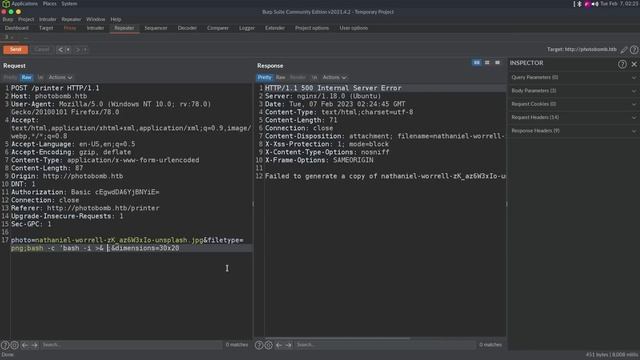Toggle request non-printing characters \n button
Viewport: 640px width, 360px height.
[40, 77]
